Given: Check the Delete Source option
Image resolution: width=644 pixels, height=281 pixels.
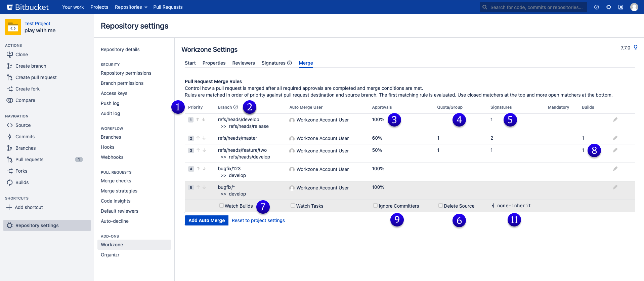Looking at the screenshot, I should pyautogui.click(x=440, y=206).
